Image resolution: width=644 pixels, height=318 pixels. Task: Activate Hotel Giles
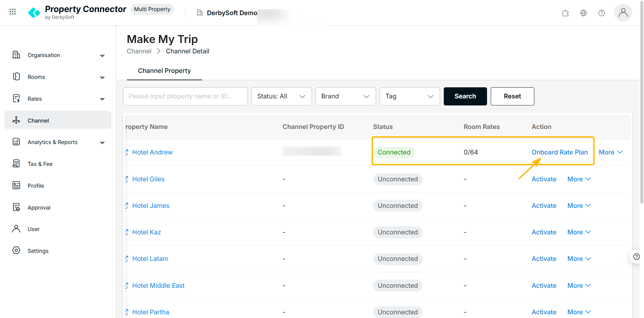[x=544, y=179]
